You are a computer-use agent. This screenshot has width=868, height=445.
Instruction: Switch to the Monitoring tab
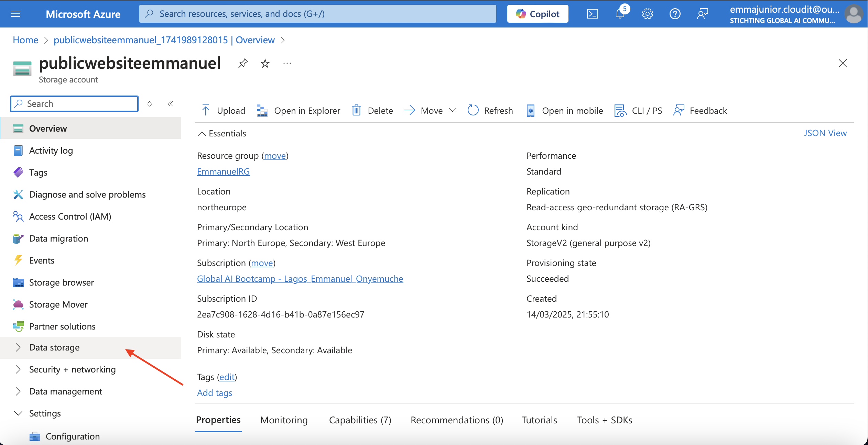284,420
